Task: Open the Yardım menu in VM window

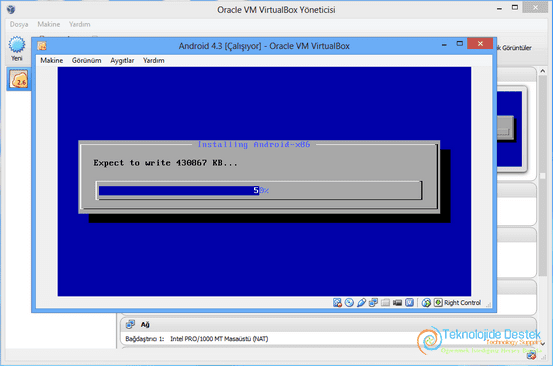Action: pyautogui.click(x=153, y=60)
